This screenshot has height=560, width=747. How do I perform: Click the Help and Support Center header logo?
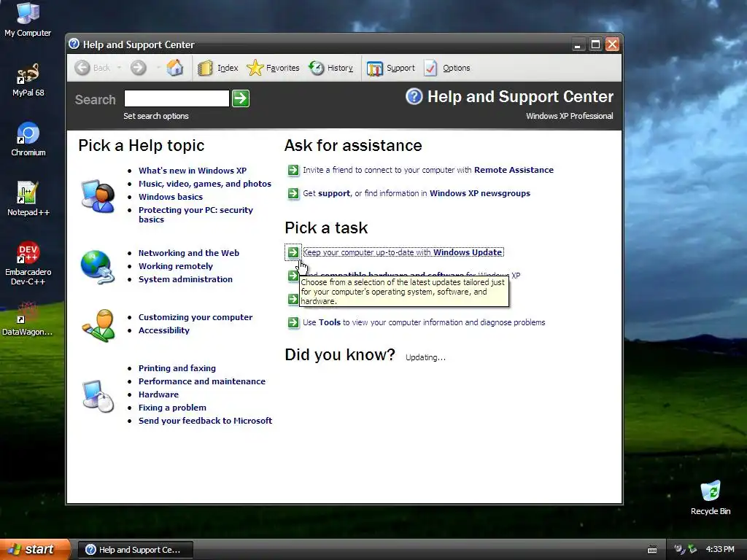coord(414,97)
